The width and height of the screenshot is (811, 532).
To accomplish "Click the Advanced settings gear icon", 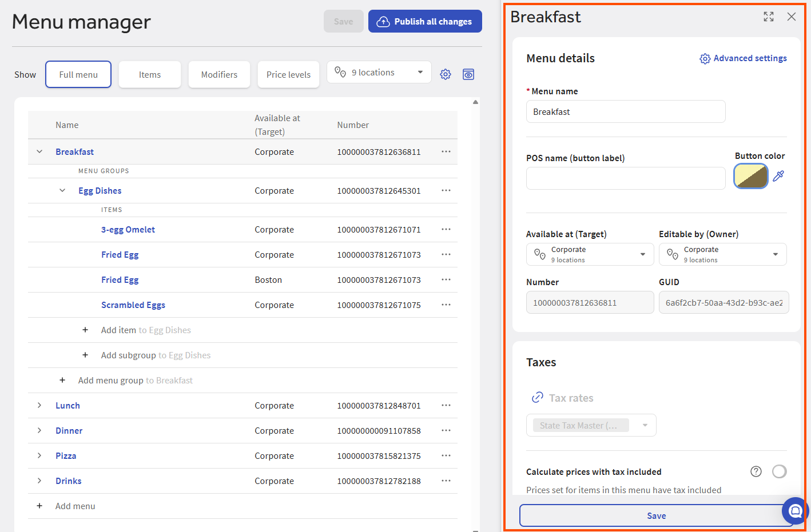I will click(x=705, y=58).
